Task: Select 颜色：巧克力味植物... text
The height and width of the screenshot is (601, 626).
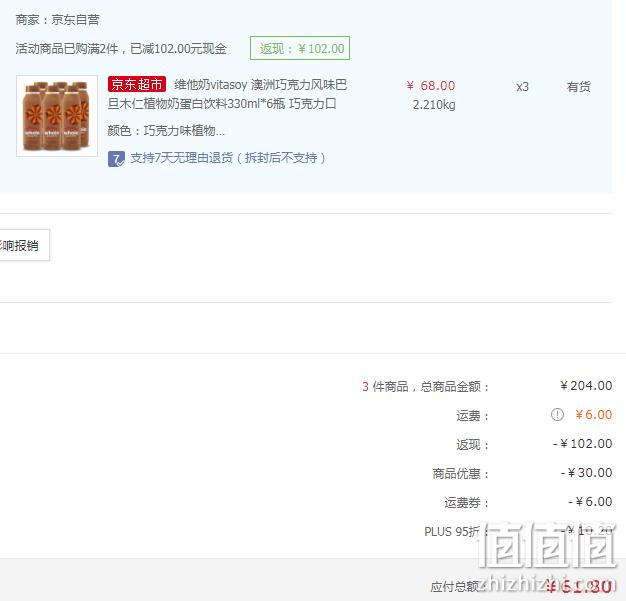Action: point(166,131)
